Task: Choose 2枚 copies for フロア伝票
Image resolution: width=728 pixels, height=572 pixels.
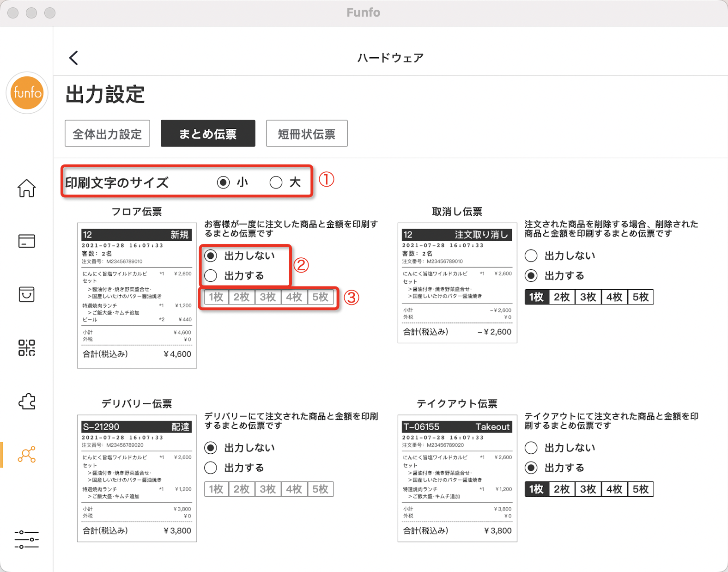Action: click(x=242, y=297)
